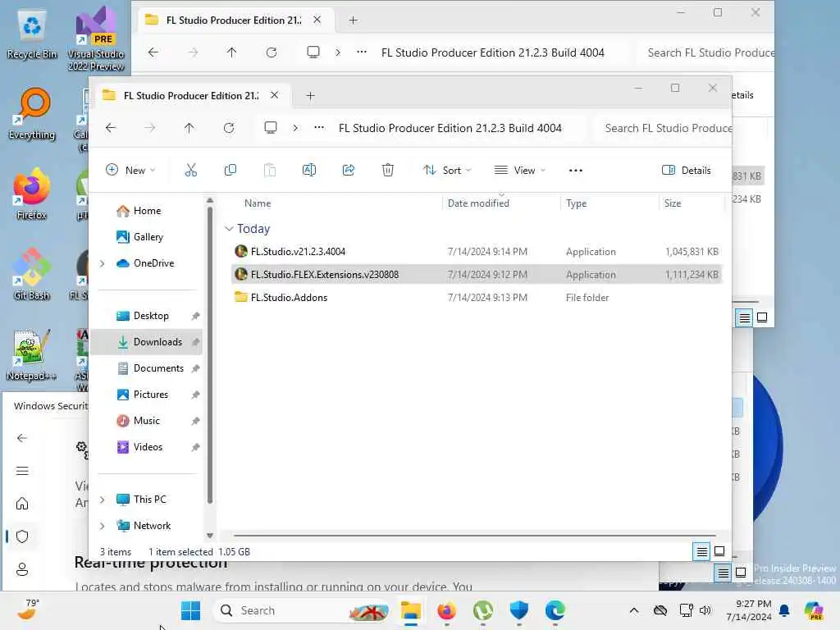Click the address bar chevron in front window
Image resolution: width=840 pixels, height=630 pixels.
pos(295,128)
